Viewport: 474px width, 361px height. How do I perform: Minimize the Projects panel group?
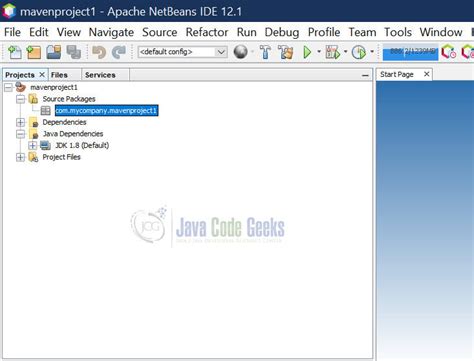pyautogui.click(x=365, y=76)
